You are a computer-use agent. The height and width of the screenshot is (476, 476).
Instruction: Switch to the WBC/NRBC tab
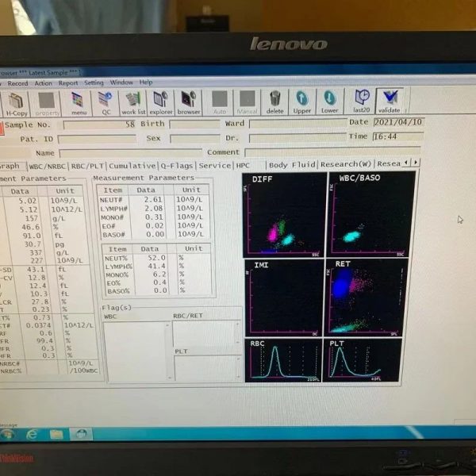[x=47, y=167]
